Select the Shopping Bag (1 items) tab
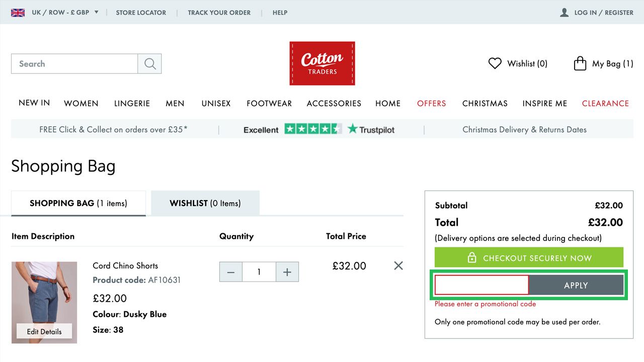This screenshot has width=644, height=362. (x=78, y=203)
